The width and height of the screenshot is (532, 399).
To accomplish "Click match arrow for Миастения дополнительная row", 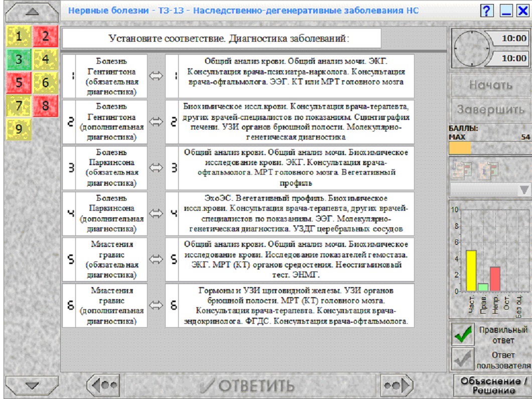I will (x=156, y=305).
